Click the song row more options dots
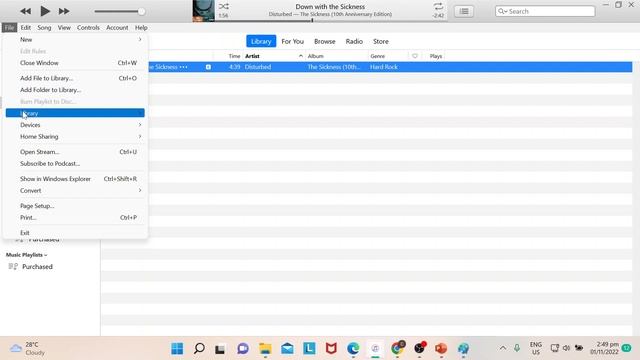Viewport: 640px width, 360px height. 183,67
